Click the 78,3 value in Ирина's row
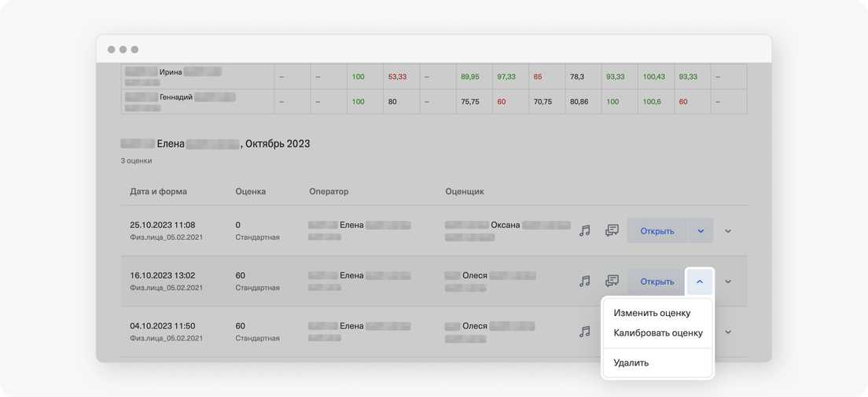 click(x=577, y=76)
